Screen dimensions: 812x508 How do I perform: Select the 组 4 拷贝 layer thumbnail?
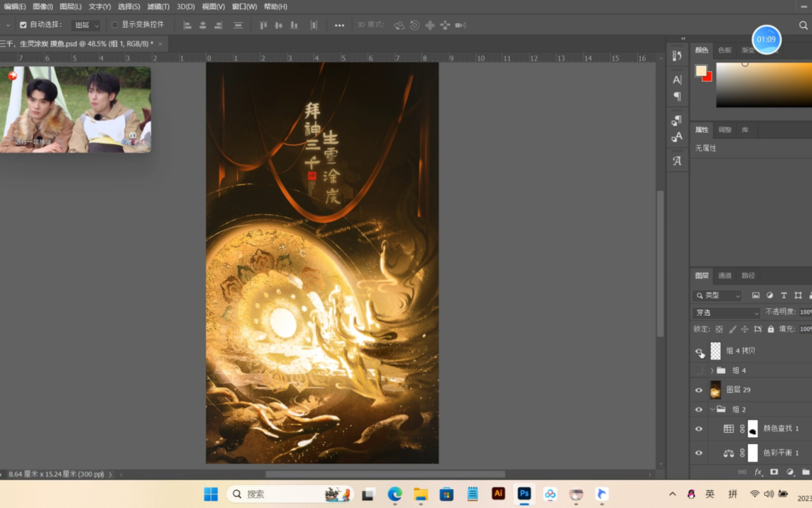click(x=716, y=351)
